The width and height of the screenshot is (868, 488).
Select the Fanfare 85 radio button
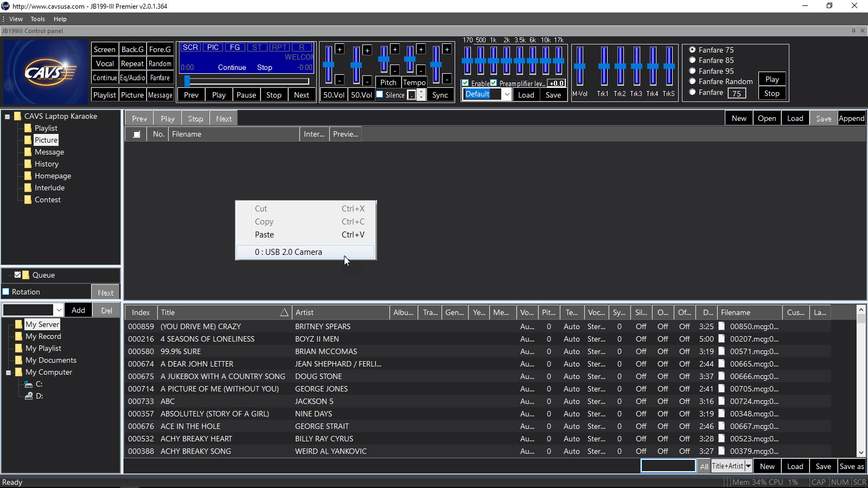point(692,60)
